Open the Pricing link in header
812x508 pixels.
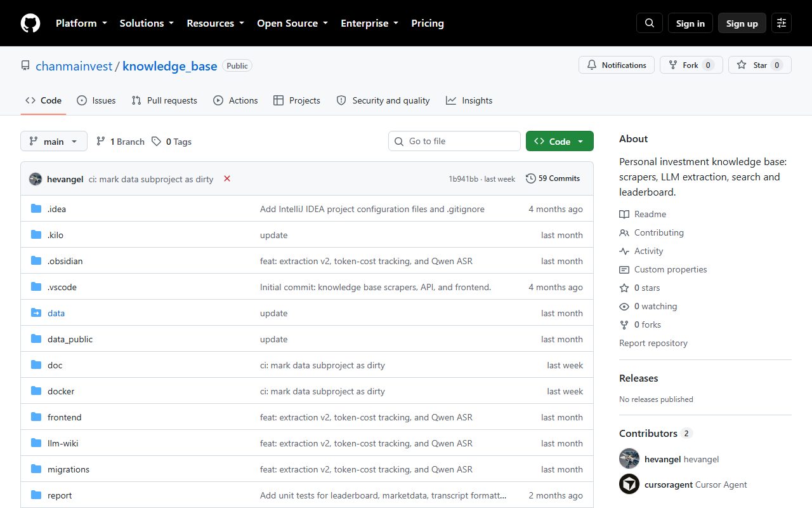(428, 23)
